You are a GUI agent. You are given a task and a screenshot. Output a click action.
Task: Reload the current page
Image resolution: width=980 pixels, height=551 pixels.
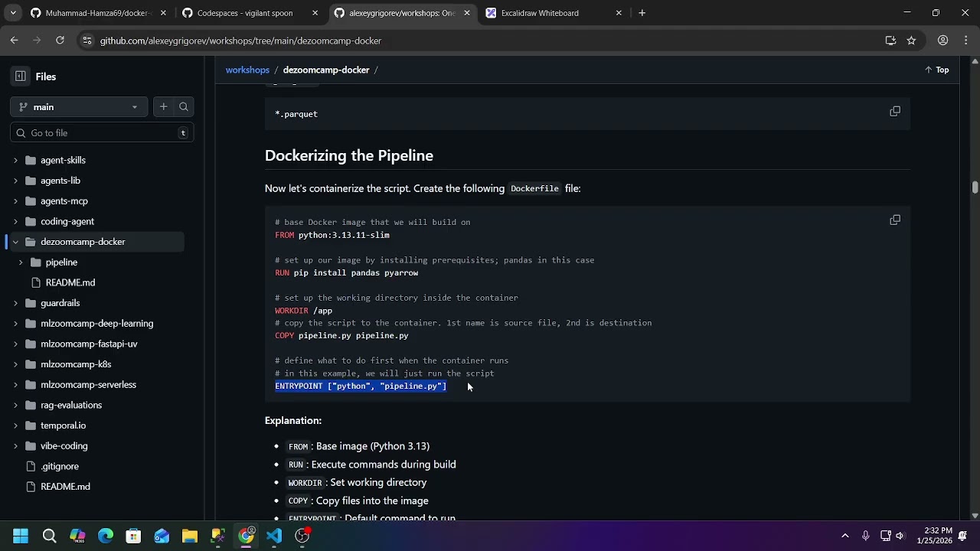click(60, 41)
